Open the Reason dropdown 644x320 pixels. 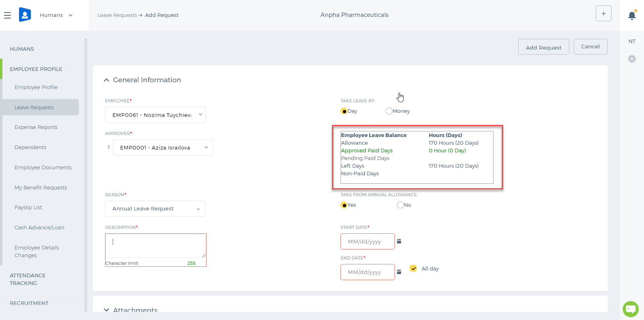155,209
